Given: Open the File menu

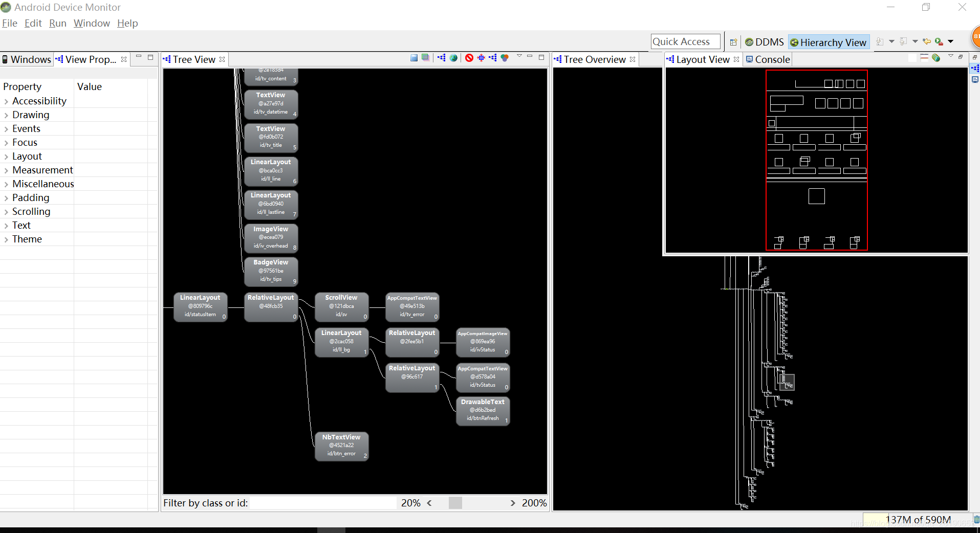Looking at the screenshot, I should 10,23.
